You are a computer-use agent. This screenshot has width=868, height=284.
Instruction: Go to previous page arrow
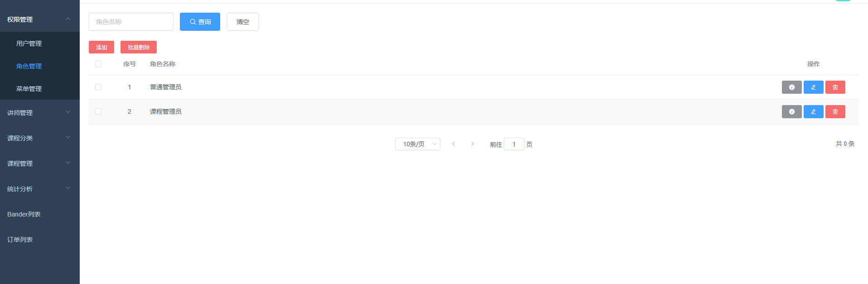coord(453,144)
